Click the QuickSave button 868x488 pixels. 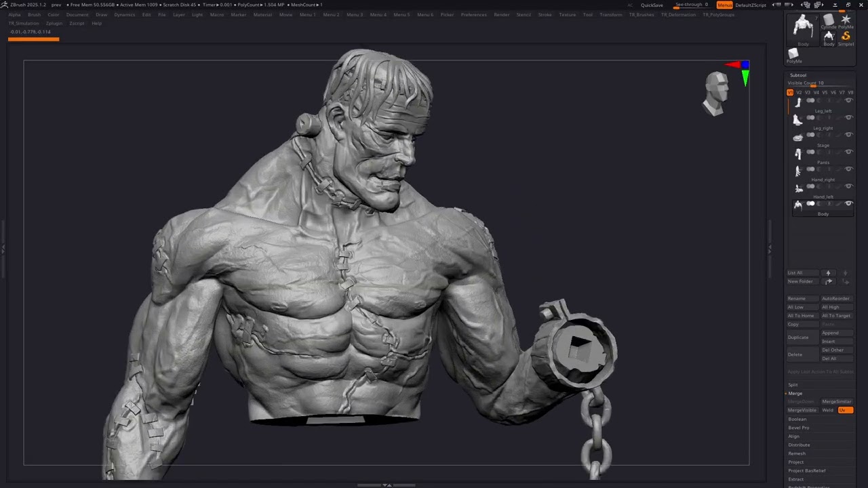[652, 5]
